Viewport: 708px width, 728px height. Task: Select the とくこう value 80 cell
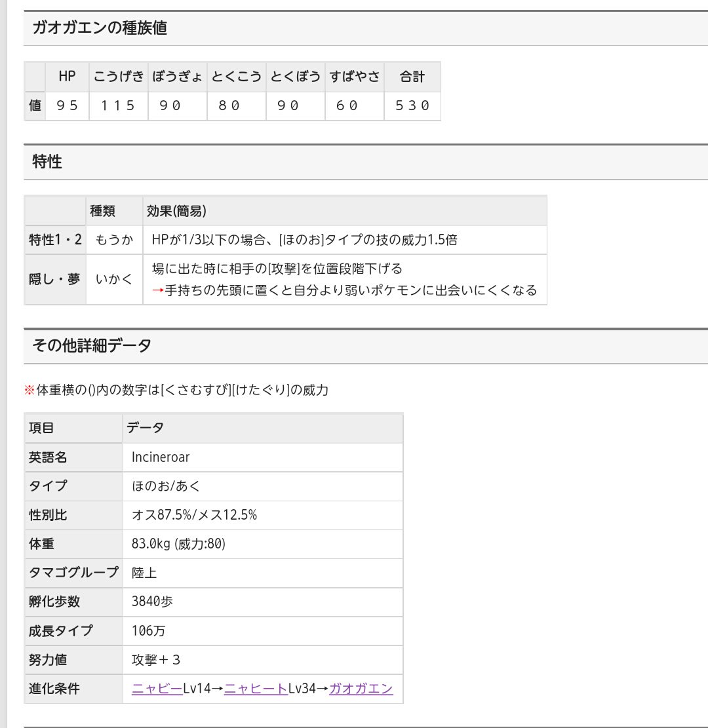point(237,106)
